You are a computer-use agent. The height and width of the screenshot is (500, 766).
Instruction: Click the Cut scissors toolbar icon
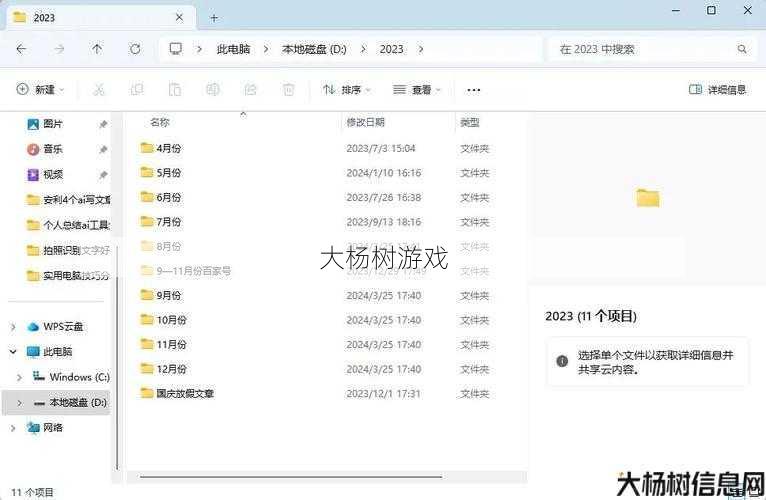[99, 89]
